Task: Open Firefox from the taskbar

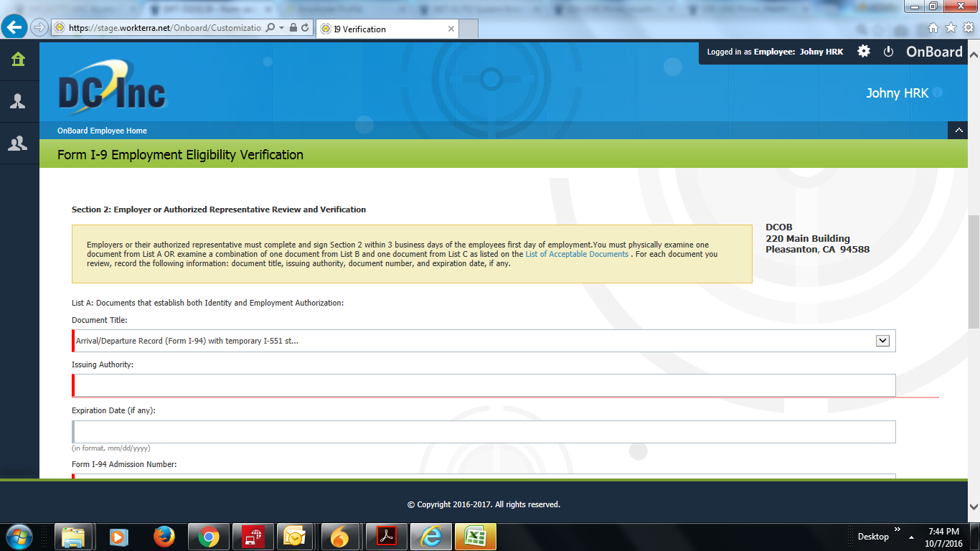Action: pos(164,536)
